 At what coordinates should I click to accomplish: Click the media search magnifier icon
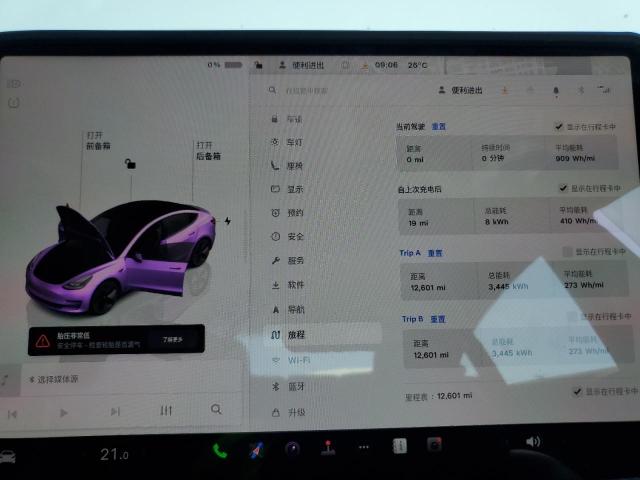click(x=217, y=410)
